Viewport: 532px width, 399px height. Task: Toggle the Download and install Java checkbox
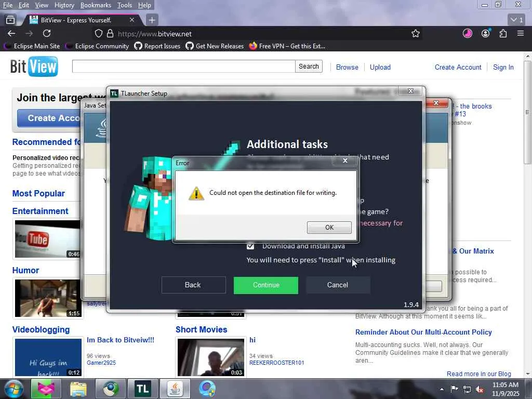[250, 246]
